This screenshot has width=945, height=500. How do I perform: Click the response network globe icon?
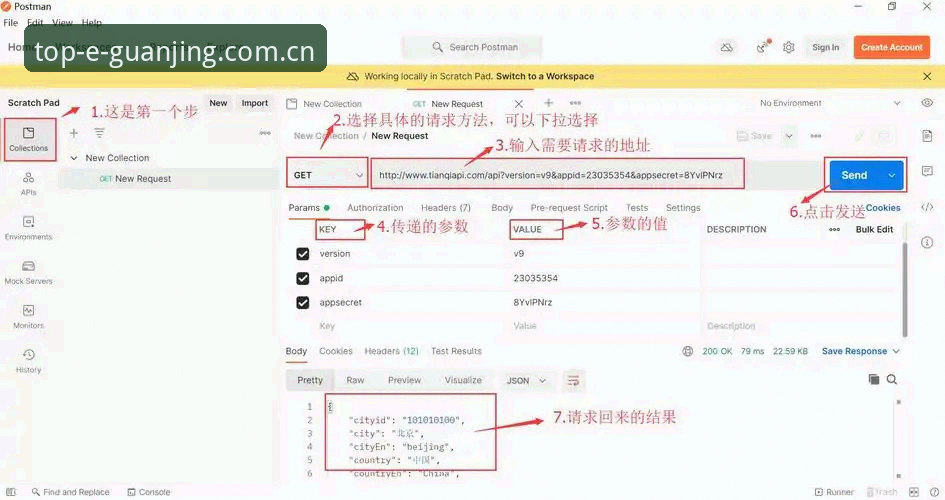(x=688, y=351)
